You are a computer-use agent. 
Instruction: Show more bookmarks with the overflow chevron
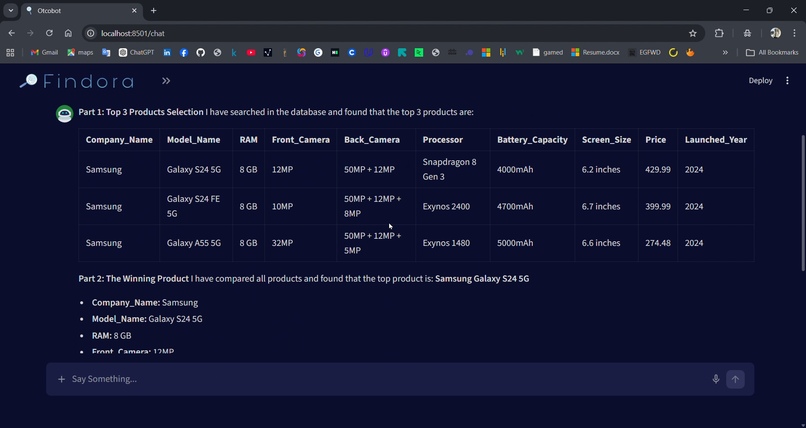(x=725, y=52)
